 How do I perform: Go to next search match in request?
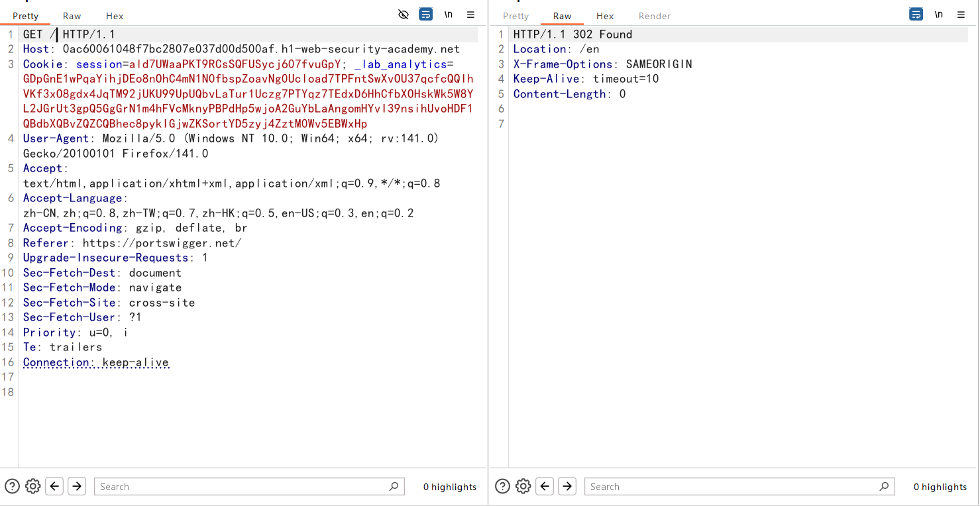click(77, 486)
